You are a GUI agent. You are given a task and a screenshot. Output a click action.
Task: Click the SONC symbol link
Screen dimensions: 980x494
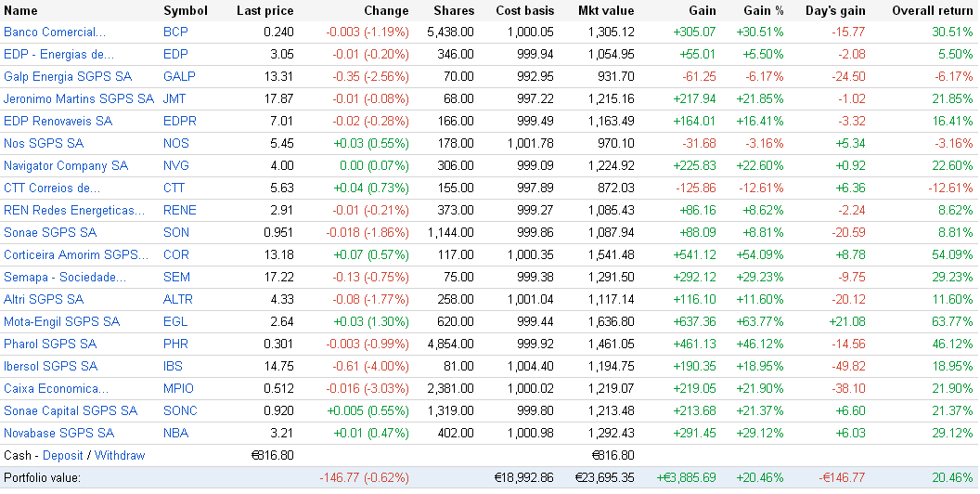179,410
